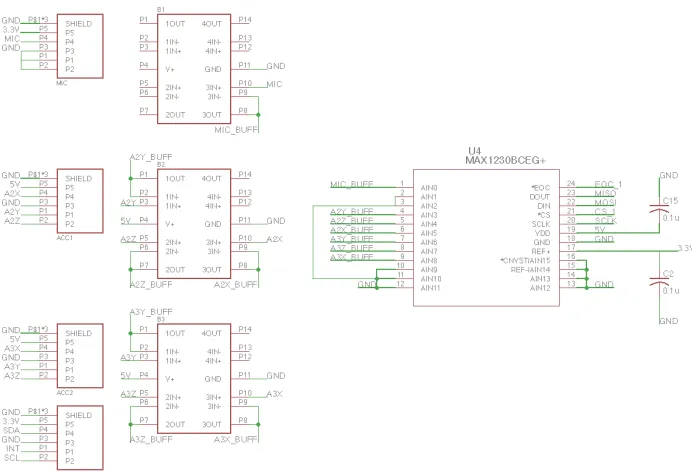Select the ACC2 connector name label

click(x=65, y=393)
